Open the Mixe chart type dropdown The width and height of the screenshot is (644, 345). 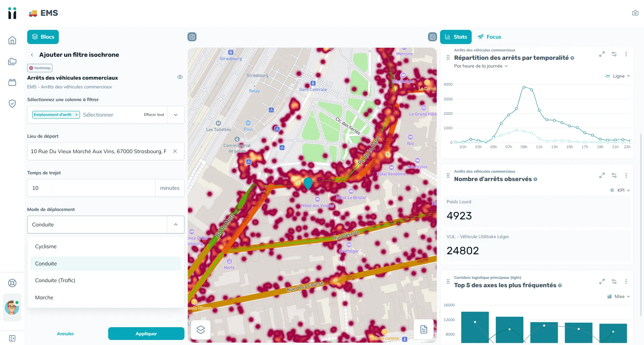619,297
